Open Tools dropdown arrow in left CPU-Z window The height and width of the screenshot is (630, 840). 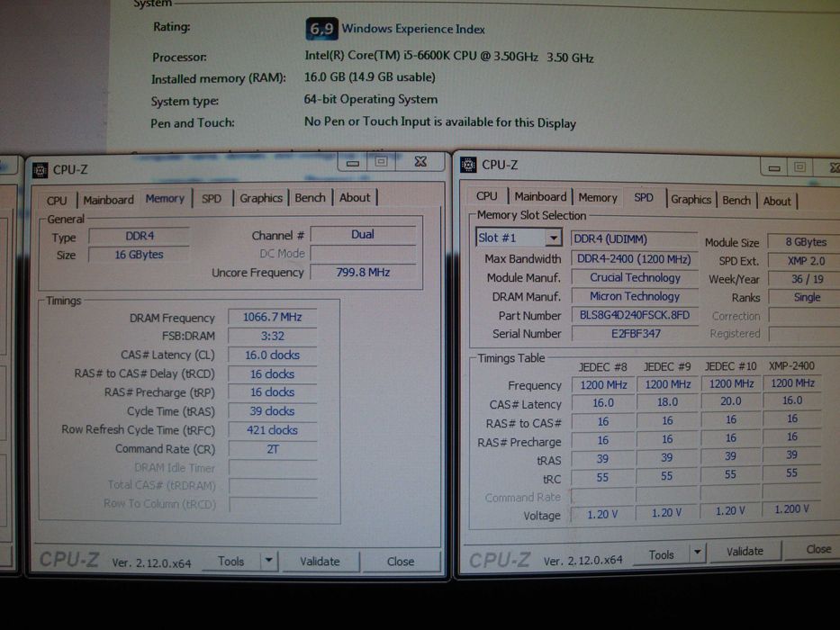(x=268, y=561)
